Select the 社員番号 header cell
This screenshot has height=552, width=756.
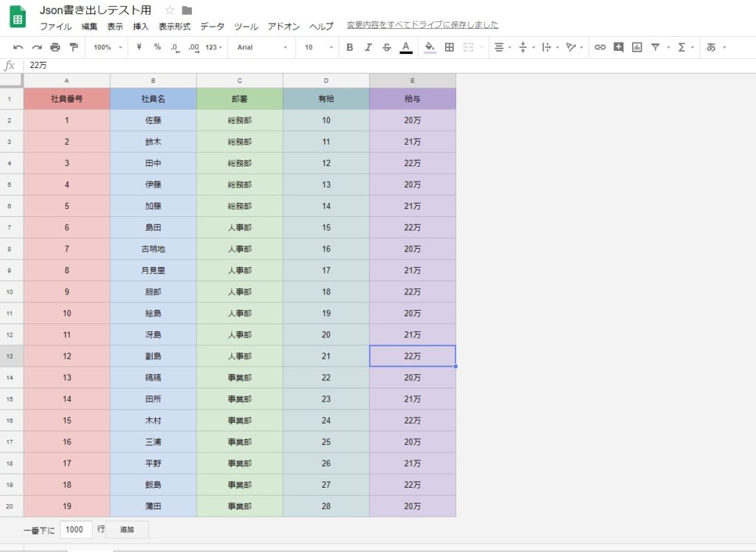pyautogui.click(x=66, y=99)
